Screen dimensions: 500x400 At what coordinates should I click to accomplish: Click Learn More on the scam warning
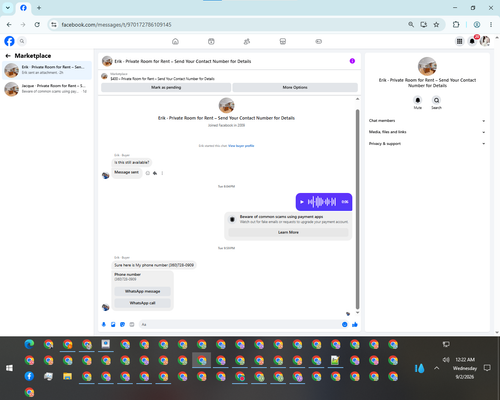(x=288, y=232)
